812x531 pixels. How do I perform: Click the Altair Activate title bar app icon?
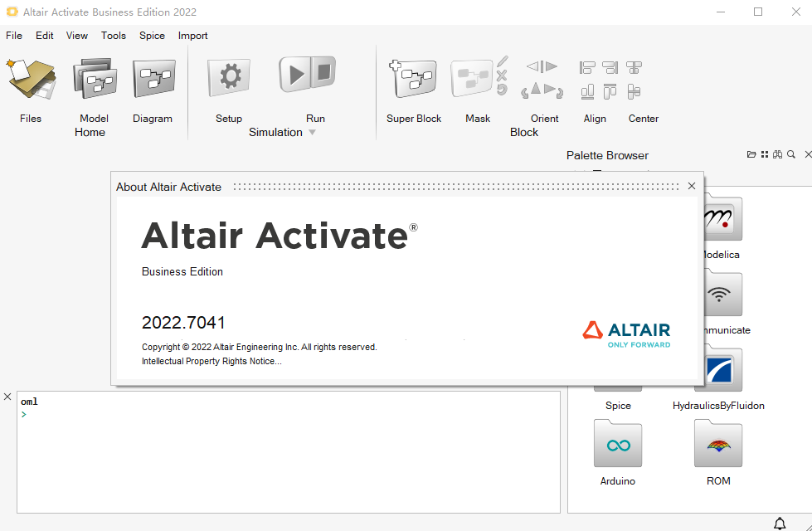(x=12, y=12)
